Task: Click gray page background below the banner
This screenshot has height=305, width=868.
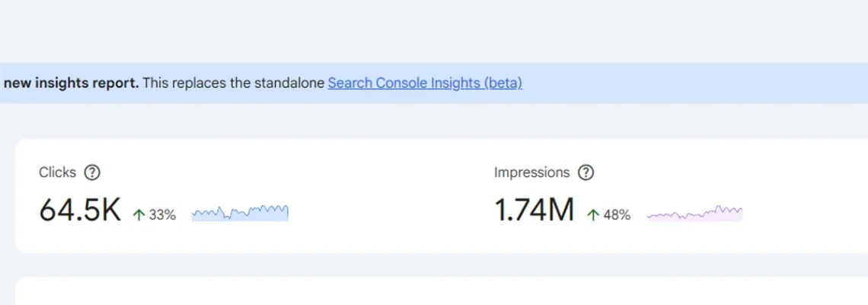Action: (434, 121)
